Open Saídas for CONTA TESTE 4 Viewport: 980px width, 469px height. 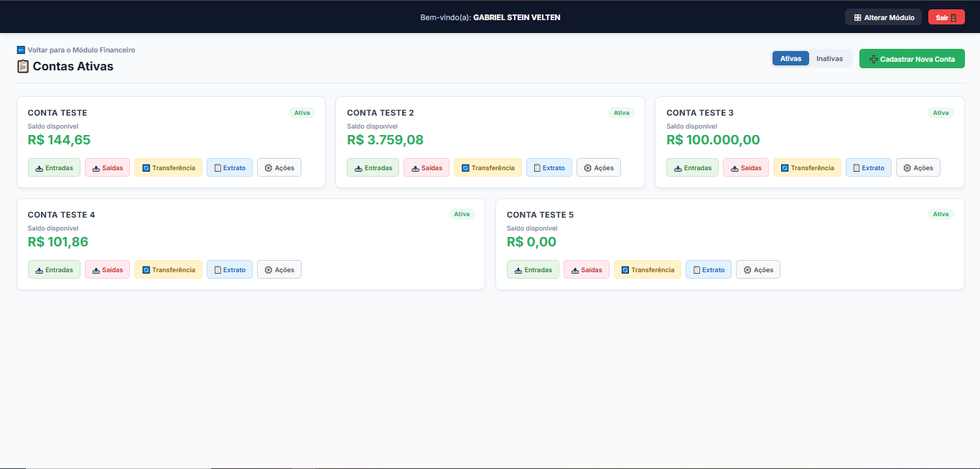(108, 269)
